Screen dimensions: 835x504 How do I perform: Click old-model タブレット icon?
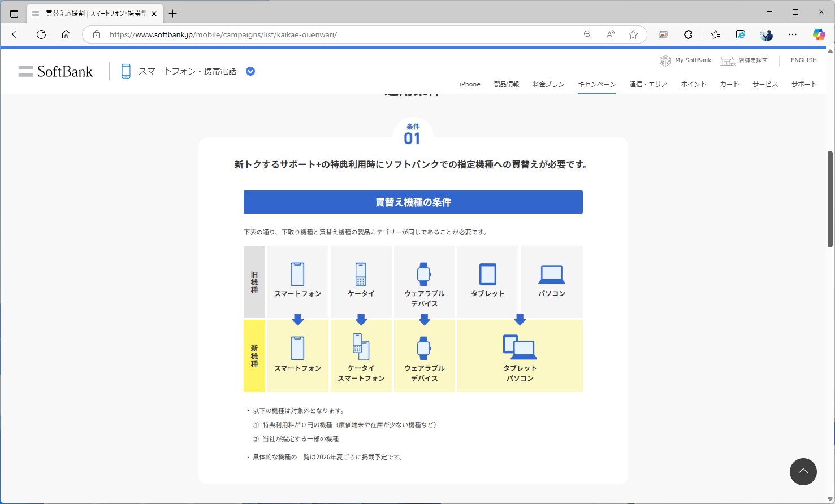pos(488,274)
